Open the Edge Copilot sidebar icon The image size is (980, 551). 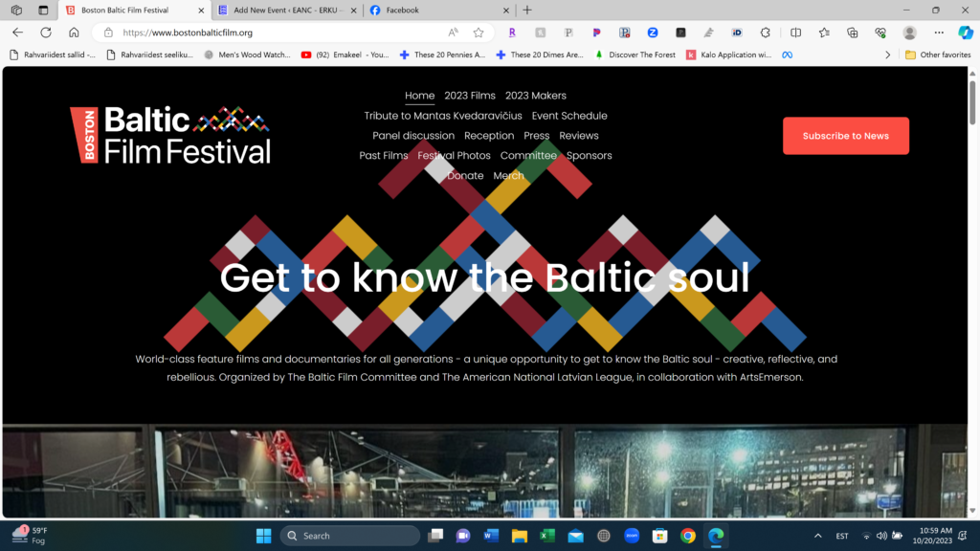click(966, 33)
